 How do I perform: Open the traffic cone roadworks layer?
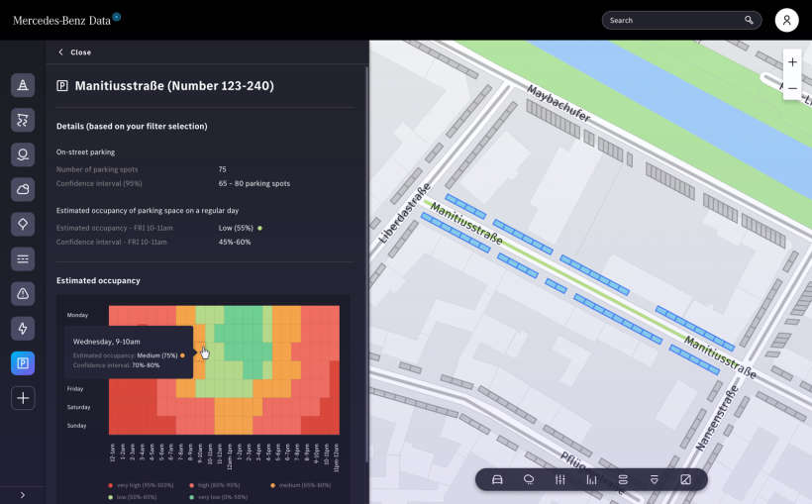click(x=23, y=85)
